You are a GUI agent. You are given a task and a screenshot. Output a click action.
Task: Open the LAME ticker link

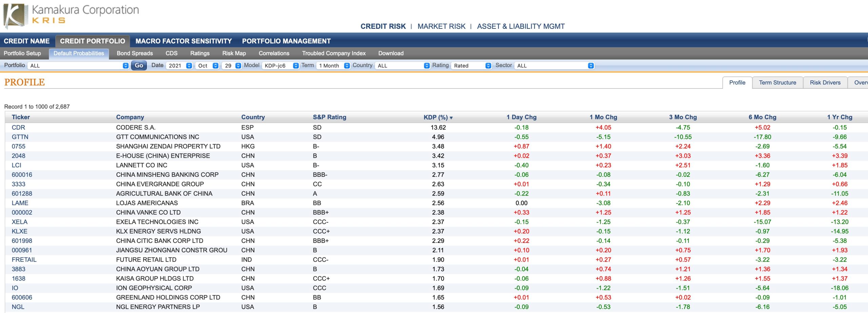tap(20, 203)
